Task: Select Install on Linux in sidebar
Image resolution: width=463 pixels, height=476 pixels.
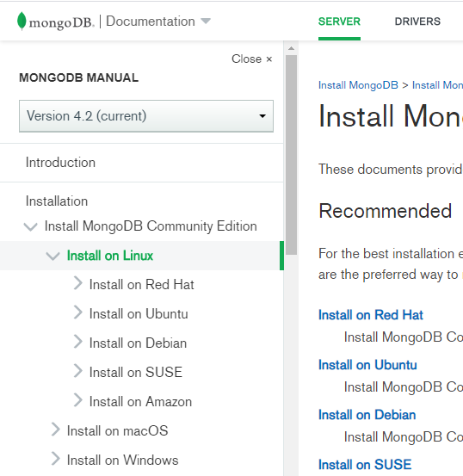Action: pos(110,256)
